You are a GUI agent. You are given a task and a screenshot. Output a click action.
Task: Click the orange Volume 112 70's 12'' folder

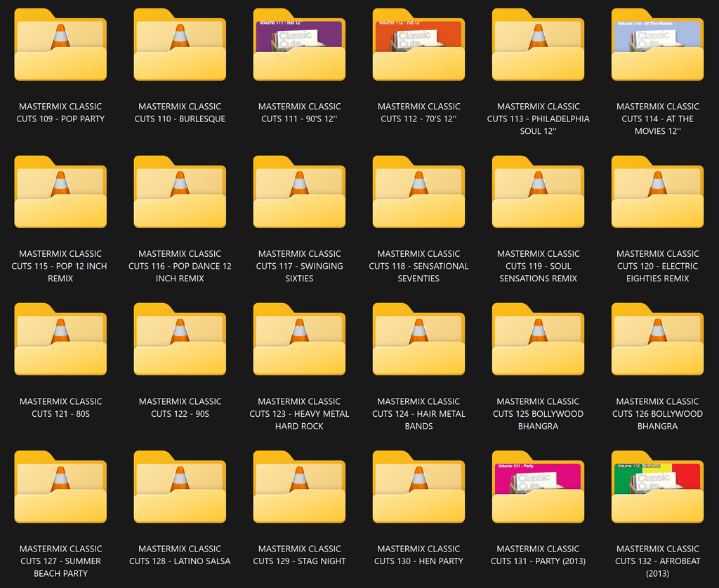[418, 44]
